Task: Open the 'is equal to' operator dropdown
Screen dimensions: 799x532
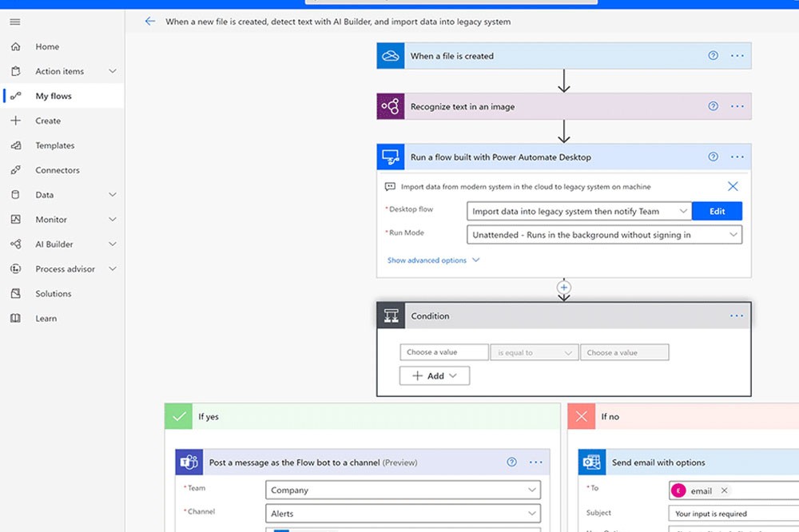Action: pyautogui.click(x=534, y=351)
